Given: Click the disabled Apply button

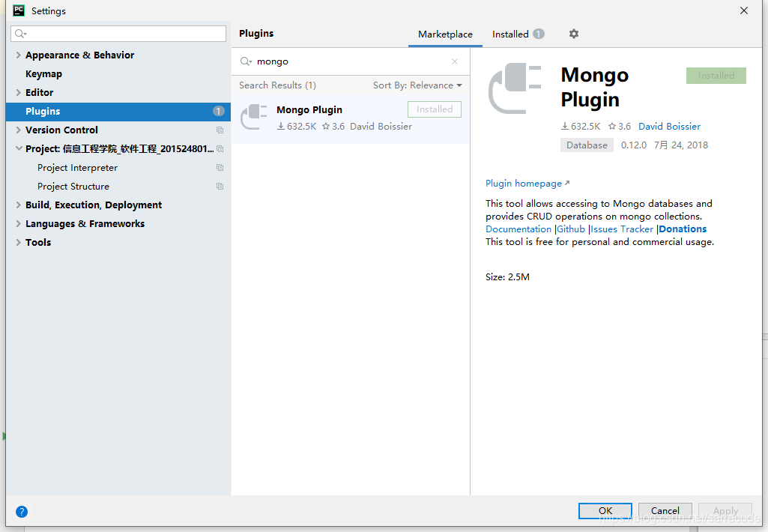Looking at the screenshot, I should click(725, 510).
